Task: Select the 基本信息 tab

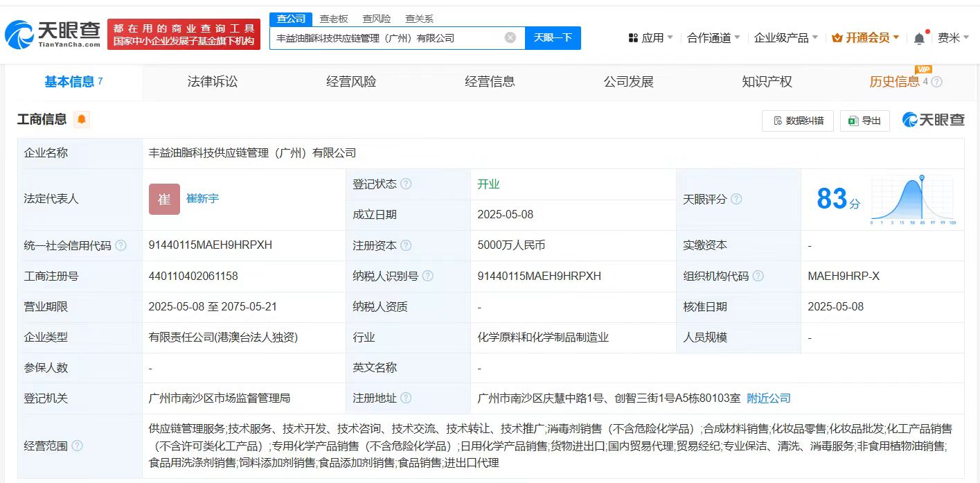Action: (x=73, y=82)
